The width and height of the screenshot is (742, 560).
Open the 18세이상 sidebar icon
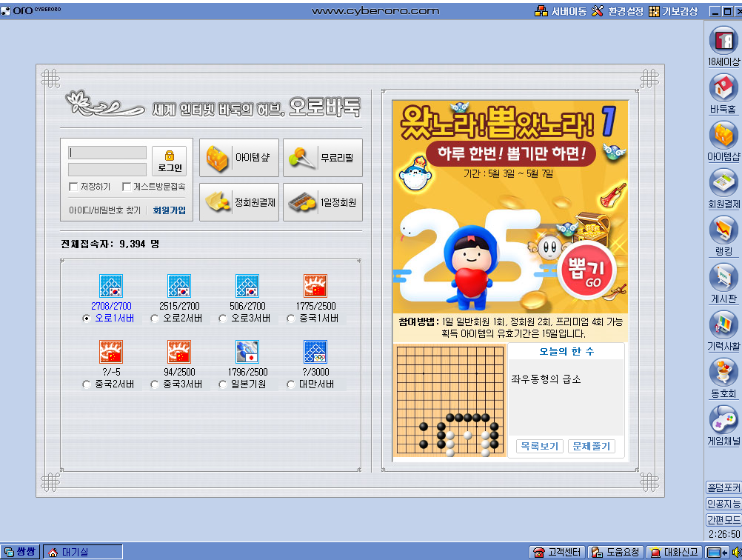point(723,41)
